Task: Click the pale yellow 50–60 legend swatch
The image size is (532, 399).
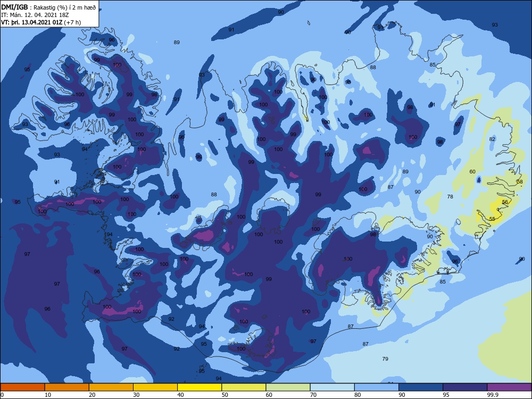Action: 244,387
